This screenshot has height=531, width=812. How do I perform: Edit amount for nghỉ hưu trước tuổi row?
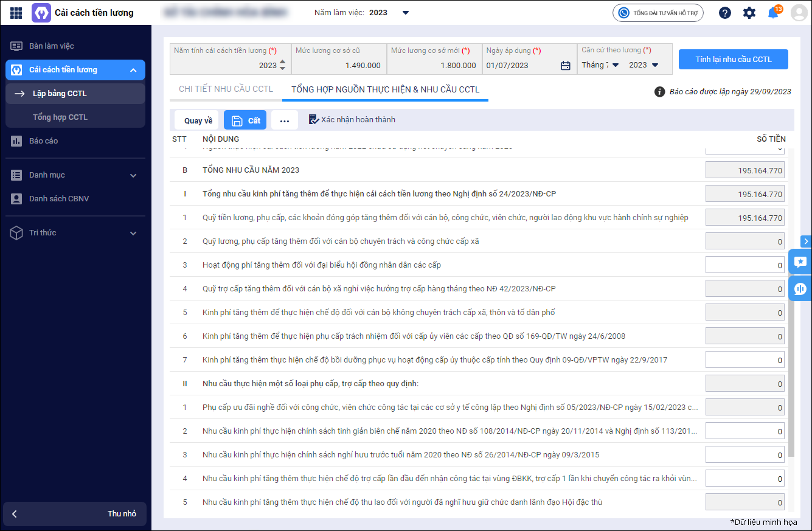pos(745,455)
